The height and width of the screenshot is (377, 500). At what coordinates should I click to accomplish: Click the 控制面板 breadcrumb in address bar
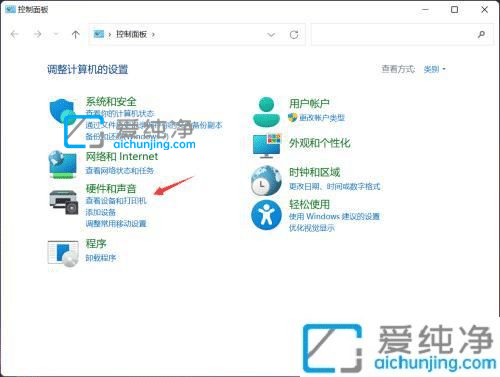click(131, 34)
